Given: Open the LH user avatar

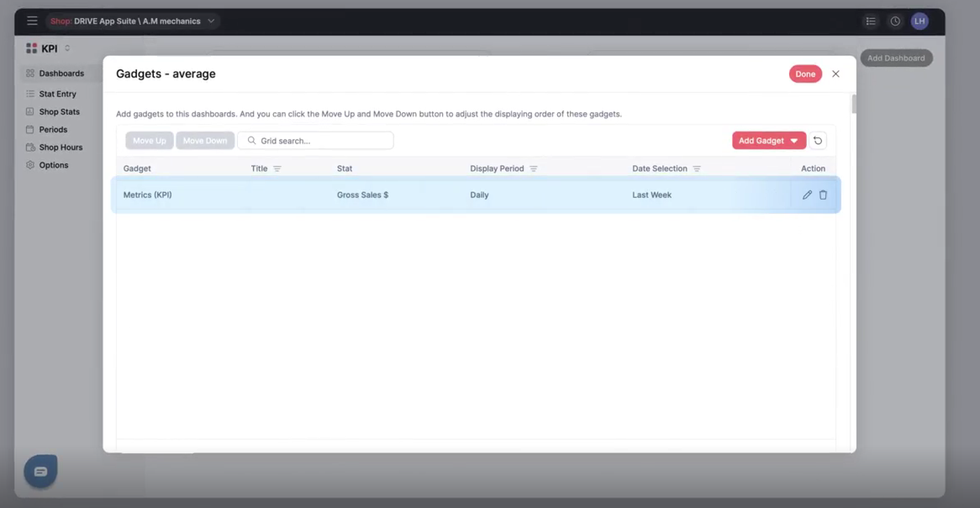Looking at the screenshot, I should click(919, 21).
